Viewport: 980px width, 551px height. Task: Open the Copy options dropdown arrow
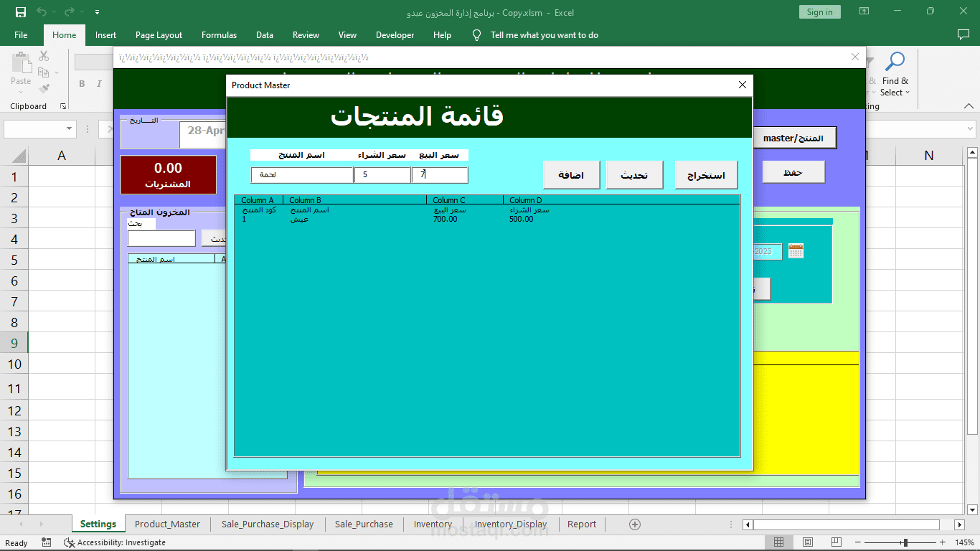pos(57,72)
